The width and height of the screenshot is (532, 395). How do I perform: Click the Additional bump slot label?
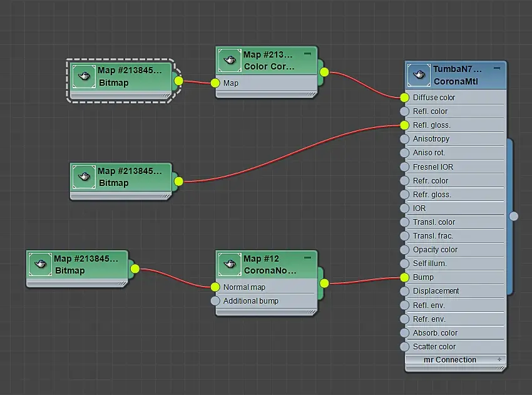point(251,301)
